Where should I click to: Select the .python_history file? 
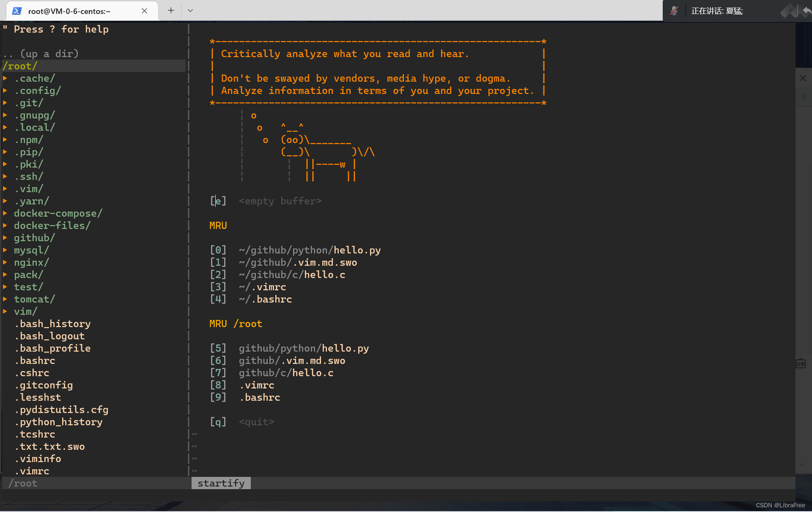point(58,422)
